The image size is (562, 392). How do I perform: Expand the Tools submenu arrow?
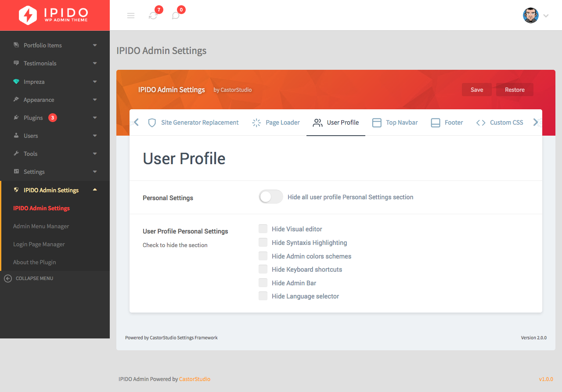(95, 154)
